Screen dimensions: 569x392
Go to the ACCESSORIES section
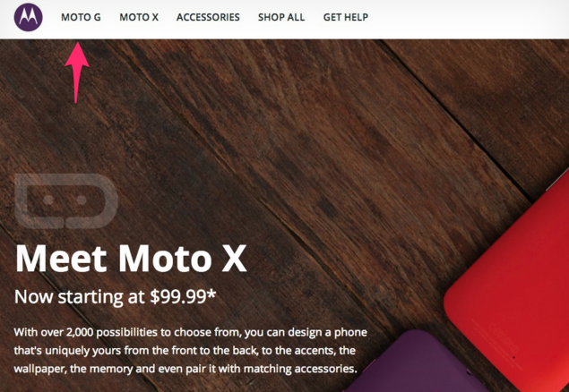pos(208,17)
